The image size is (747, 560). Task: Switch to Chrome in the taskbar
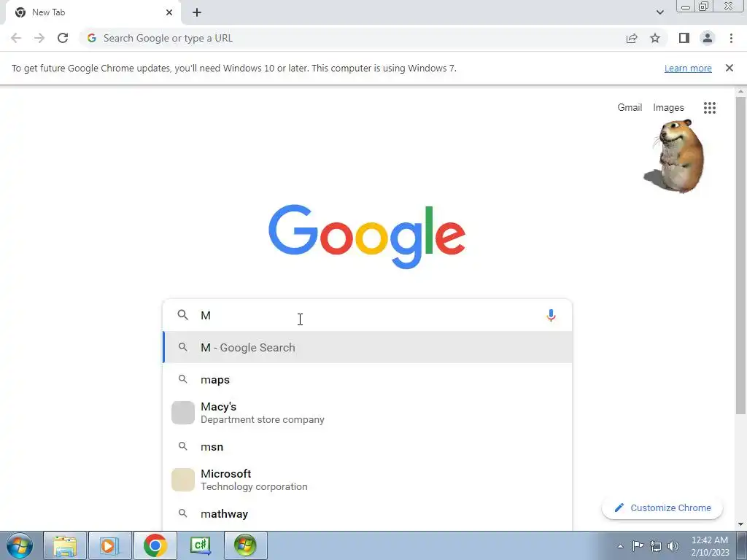[155, 545]
